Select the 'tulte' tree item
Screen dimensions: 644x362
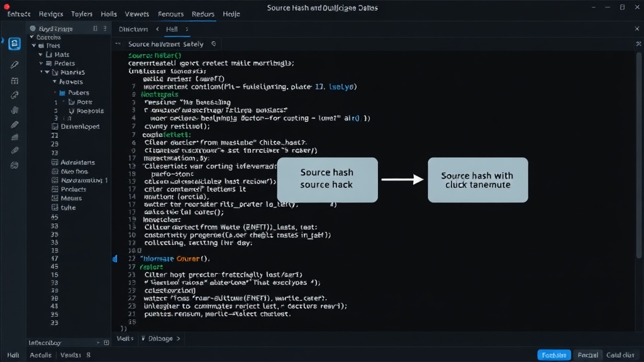coord(68,207)
